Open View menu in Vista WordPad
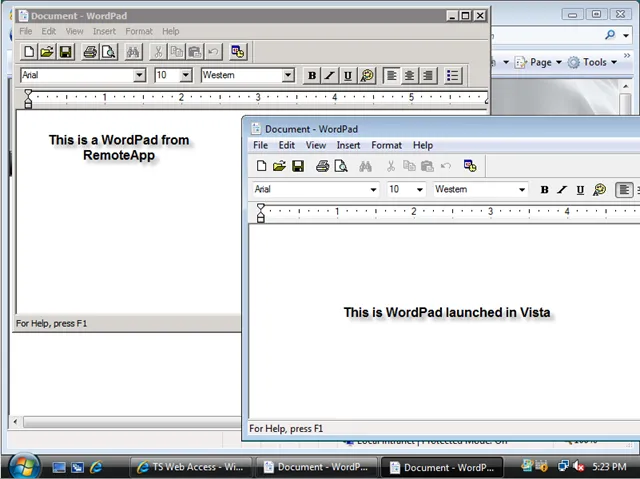This screenshot has height=479, width=640. point(316,145)
